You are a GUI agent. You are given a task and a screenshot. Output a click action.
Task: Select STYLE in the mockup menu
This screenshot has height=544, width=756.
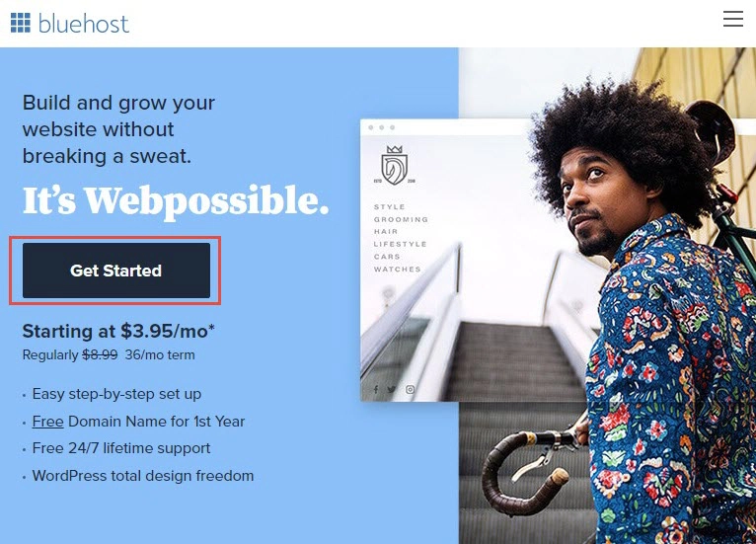point(390,207)
